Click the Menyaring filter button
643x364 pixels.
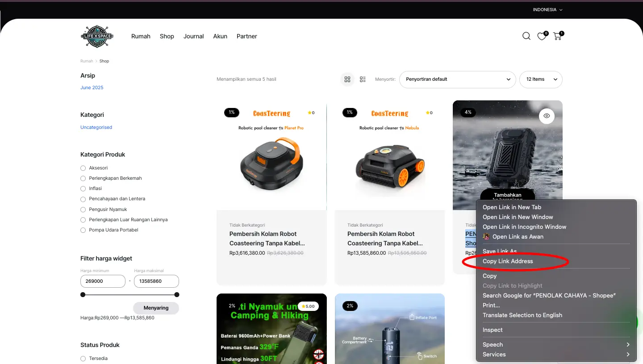(156, 308)
